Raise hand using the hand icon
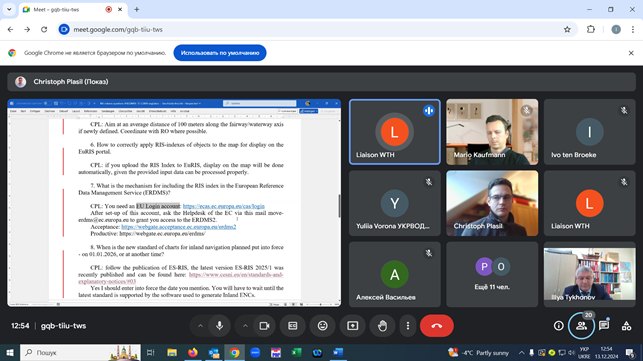This screenshot has width=643, height=361. pos(382,326)
